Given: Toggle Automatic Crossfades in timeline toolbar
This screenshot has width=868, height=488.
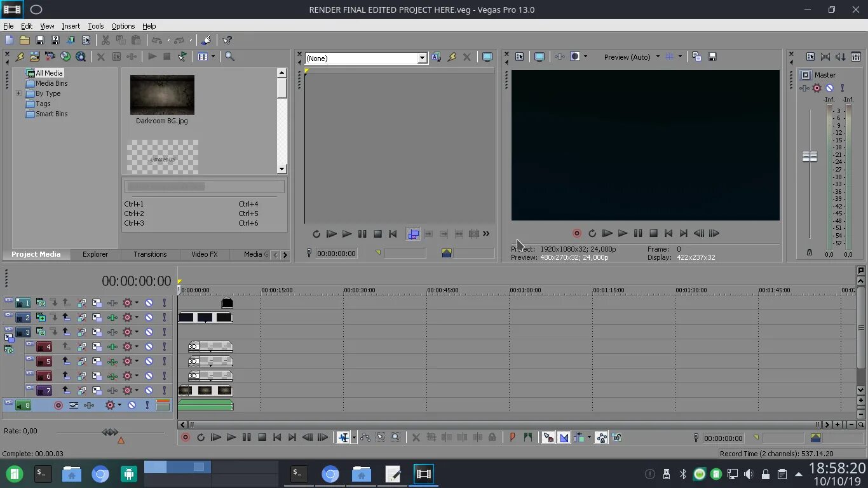Looking at the screenshot, I should (x=564, y=437).
